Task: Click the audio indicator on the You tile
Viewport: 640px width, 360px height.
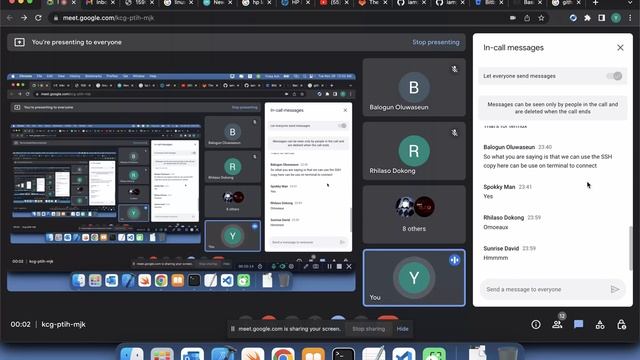Action: point(454,260)
